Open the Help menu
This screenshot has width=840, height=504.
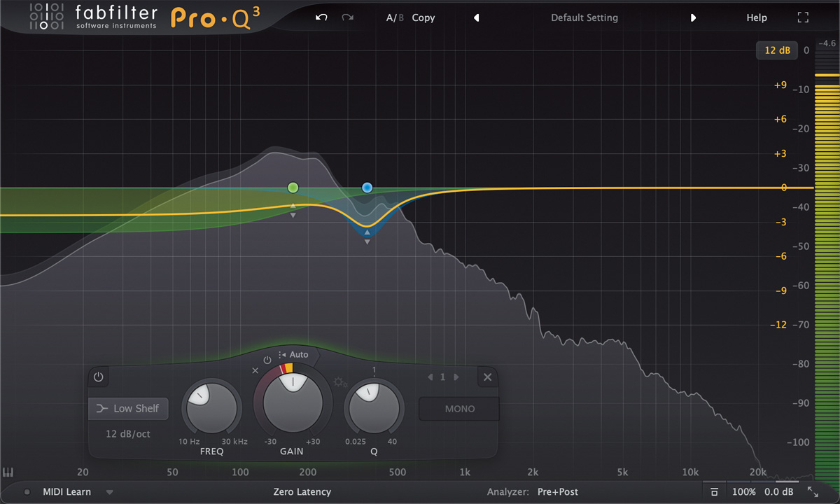tap(757, 18)
